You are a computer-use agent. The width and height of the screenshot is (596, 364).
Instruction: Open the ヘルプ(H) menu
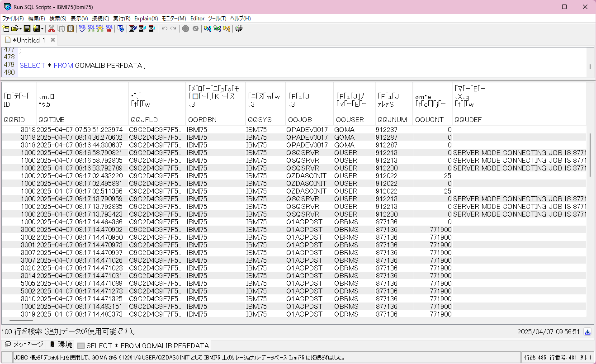pyautogui.click(x=241, y=19)
